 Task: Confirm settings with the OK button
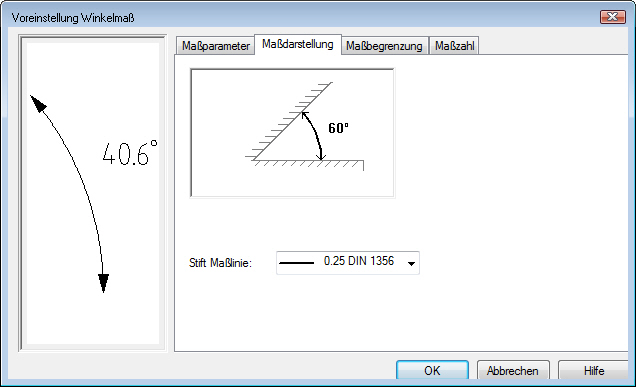(432, 370)
